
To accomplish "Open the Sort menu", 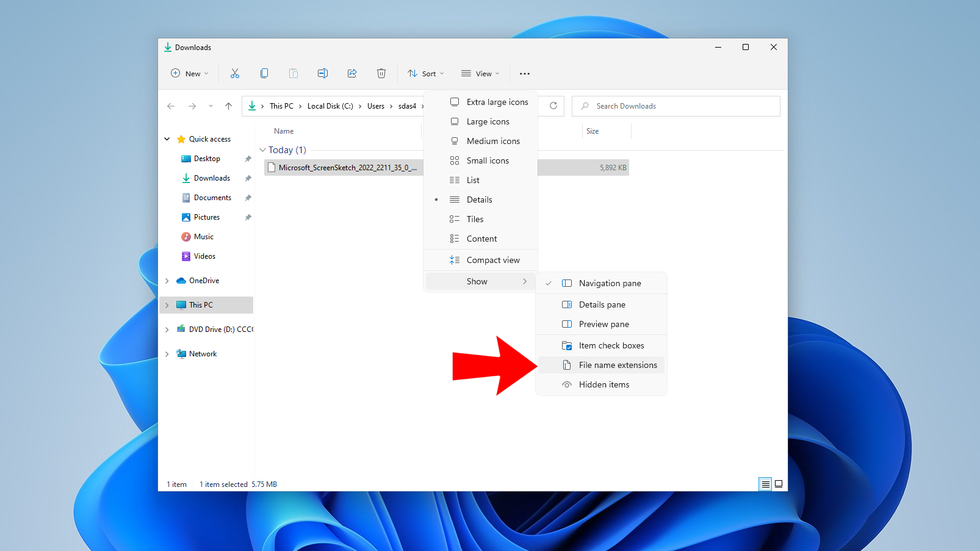I will pos(425,73).
